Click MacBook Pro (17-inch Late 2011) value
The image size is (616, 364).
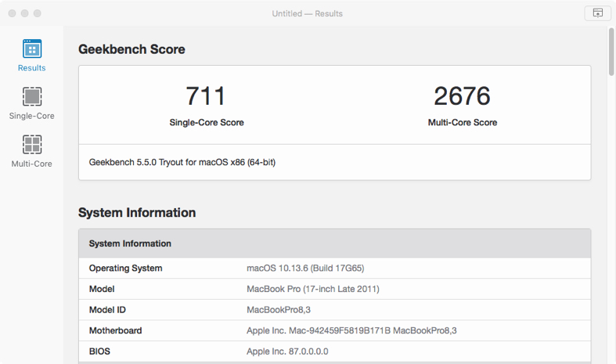pyautogui.click(x=313, y=289)
